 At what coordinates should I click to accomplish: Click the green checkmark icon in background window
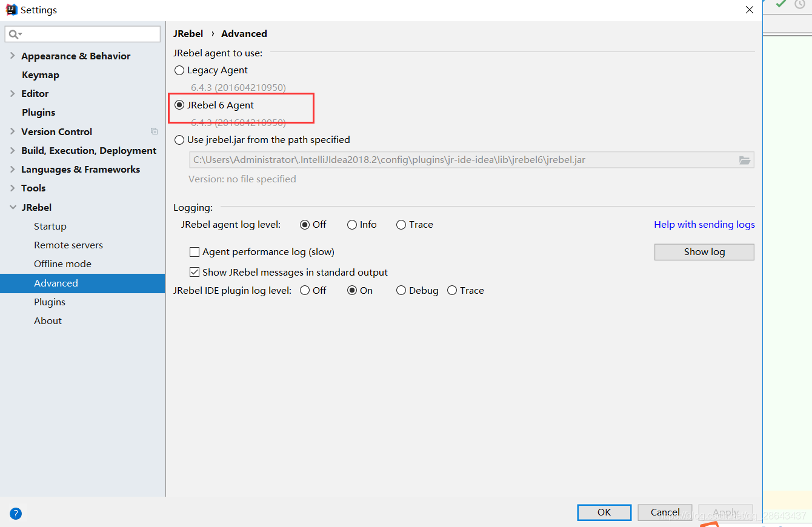click(x=781, y=4)
